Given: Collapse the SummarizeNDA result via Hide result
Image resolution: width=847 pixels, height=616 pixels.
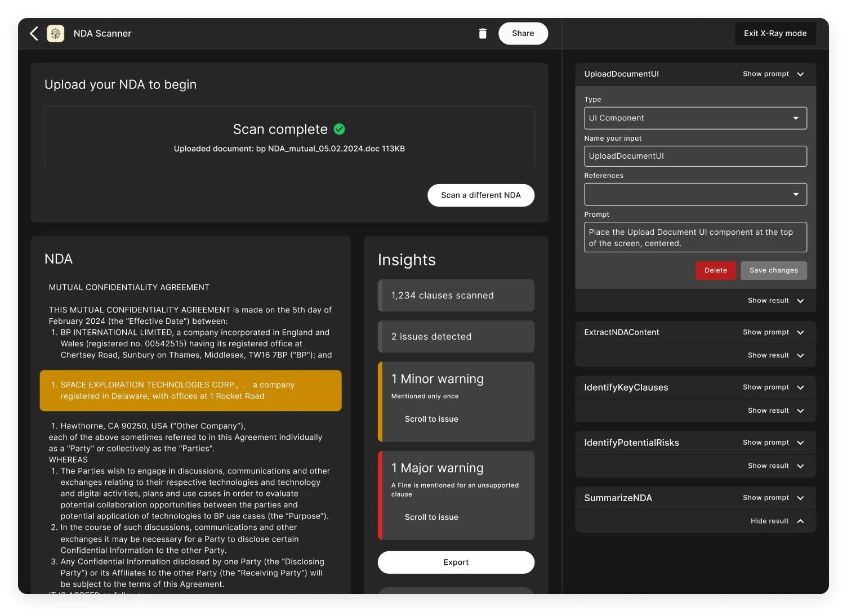Looking at the screenshot, I should pyautogui.click(x=776, y=521).
